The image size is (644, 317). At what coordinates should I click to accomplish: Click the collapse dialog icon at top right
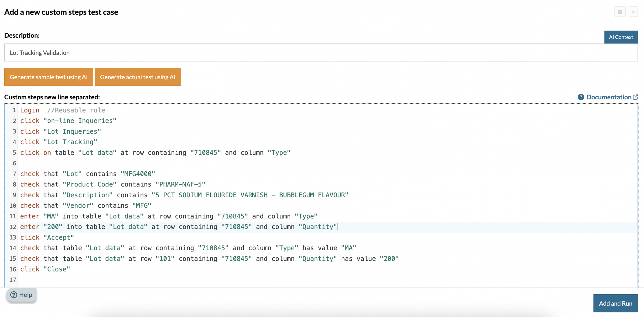620,12
